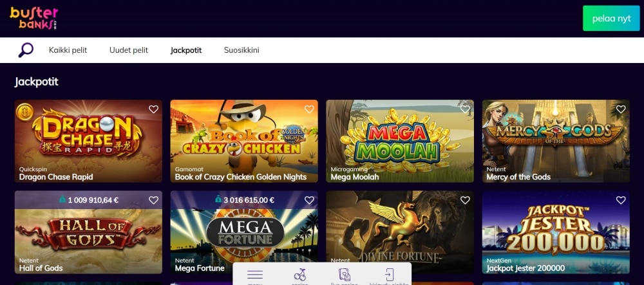Click the log in door icon
Viewport: 644px width, 285px height.
click(x=388, y=275)
